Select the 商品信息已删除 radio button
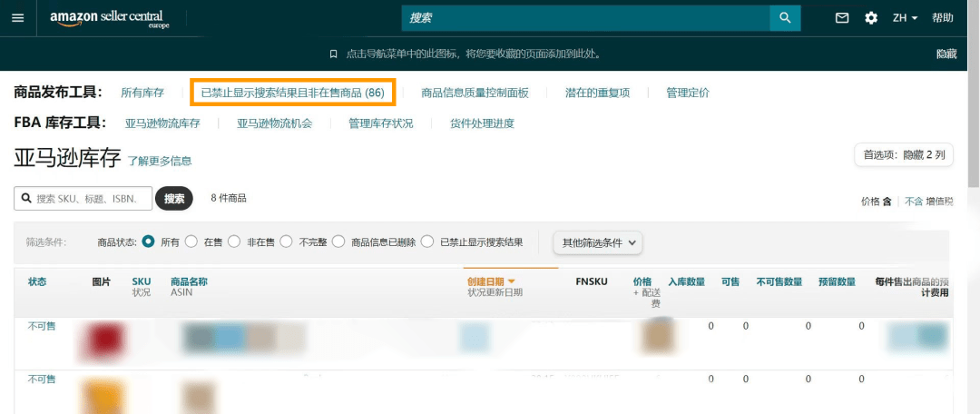 coord(338,242)
